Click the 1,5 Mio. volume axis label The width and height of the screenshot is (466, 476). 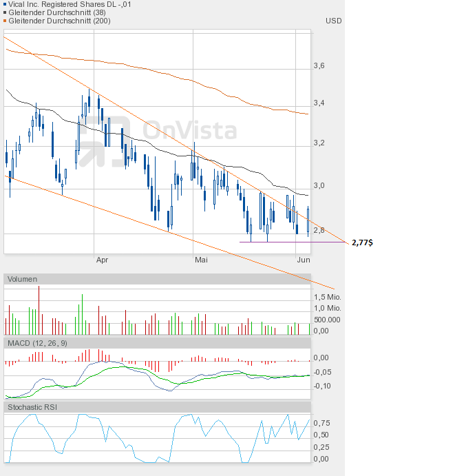click(x=327, y=297)
